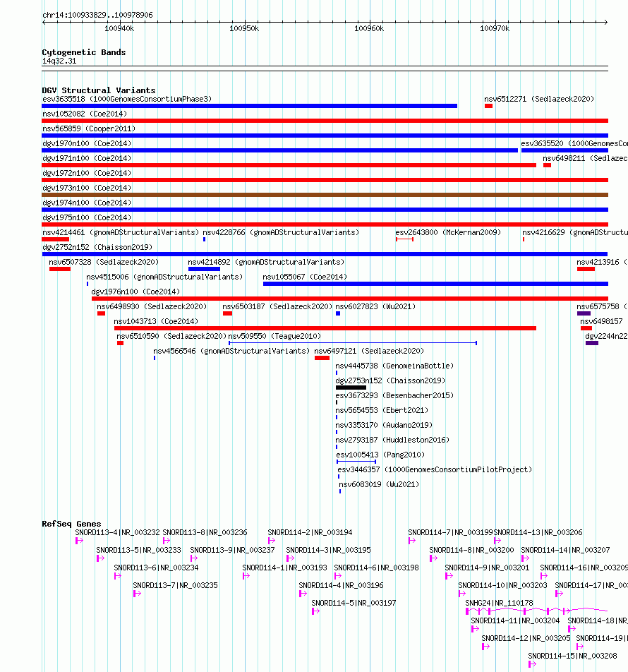
Task: Open the dgv2752n152 (Chaisson2019) label
Action: coord(97,247)
